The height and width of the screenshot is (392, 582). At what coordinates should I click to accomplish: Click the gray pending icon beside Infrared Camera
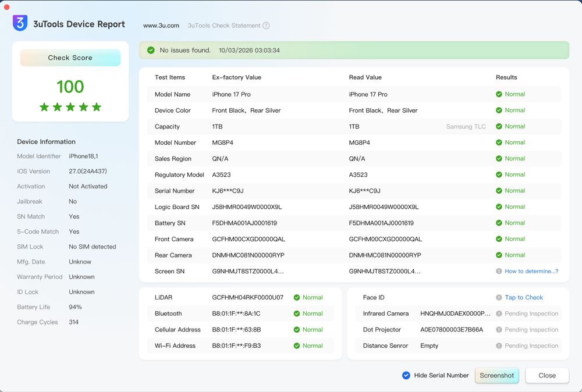pyautogui.click(x=499, y=313)
